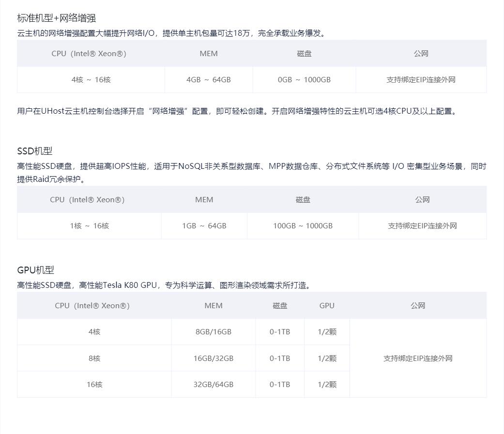Select the 32GB/64GB memory cell
The height and width of the screenshot is (434, 504).
[214, 385]
